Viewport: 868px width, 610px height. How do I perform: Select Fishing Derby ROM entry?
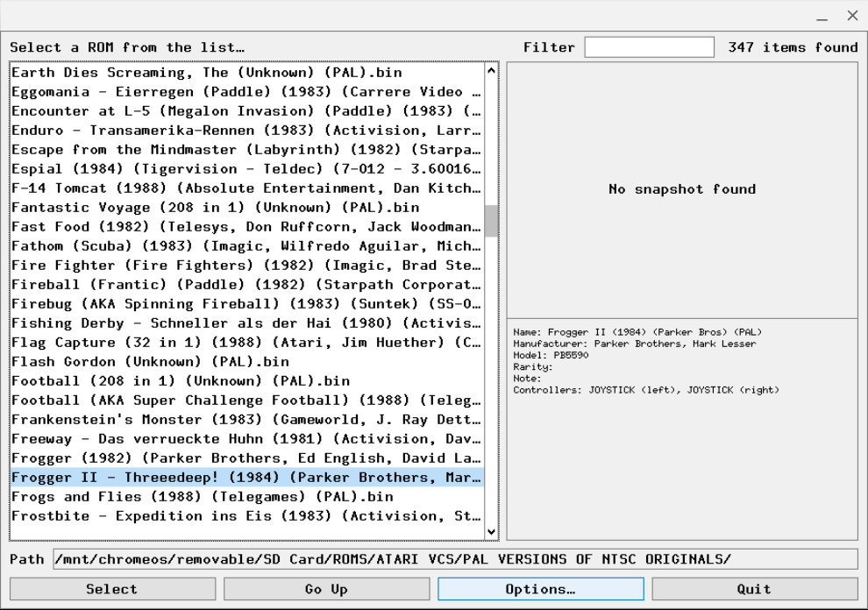(247, 323)
